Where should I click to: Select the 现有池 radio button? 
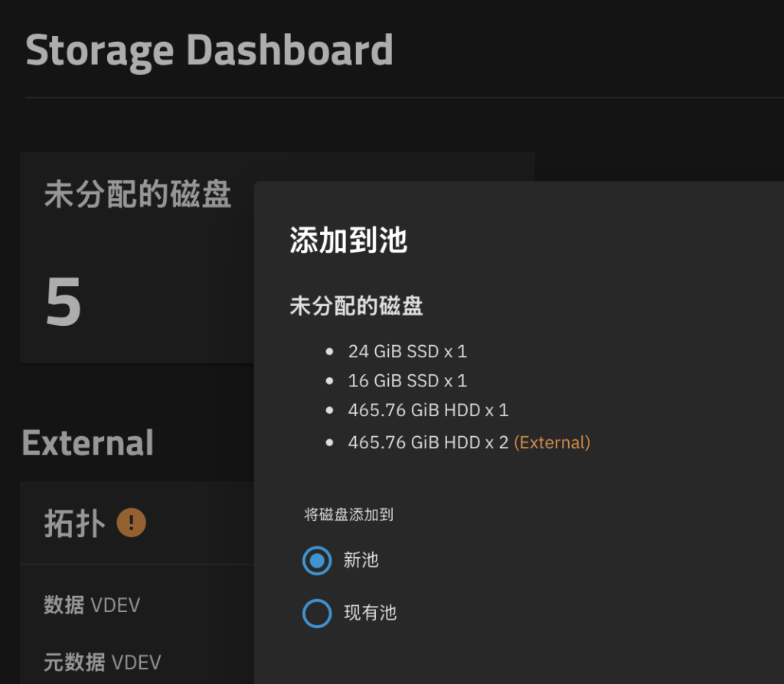tap(317, 613)
